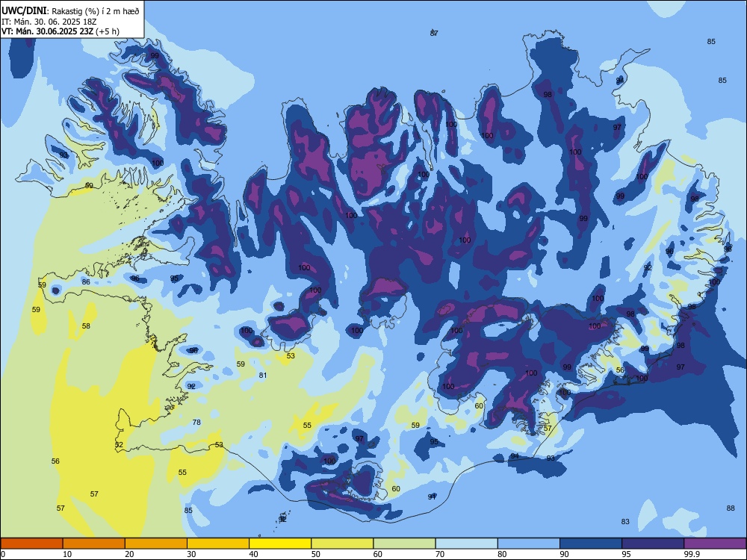
Task: Click the bright yellow 40–50 legend swatch
Action: pyautogui.click(x=280, y=544)
